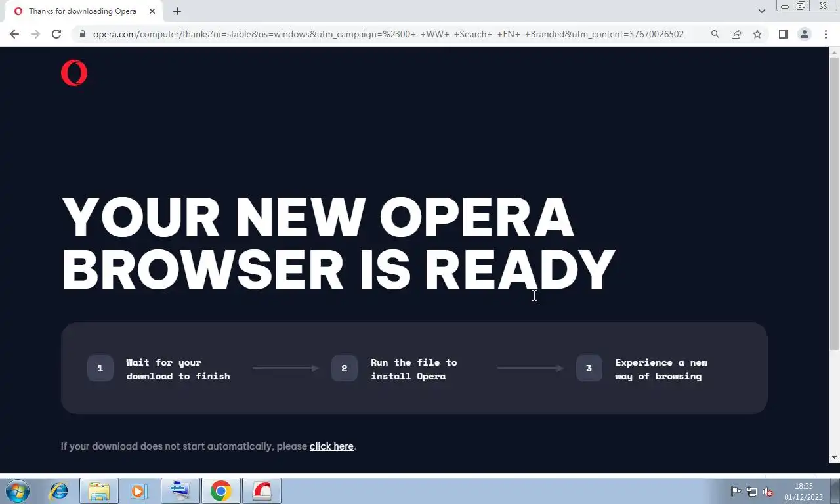Bookmark this tab with the star
The width and height of the screenshot is (840, 504).
[x=757, y=34]
